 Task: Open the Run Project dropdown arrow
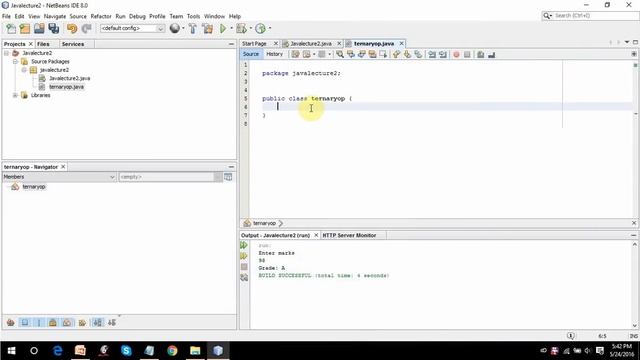coord(231,28)
